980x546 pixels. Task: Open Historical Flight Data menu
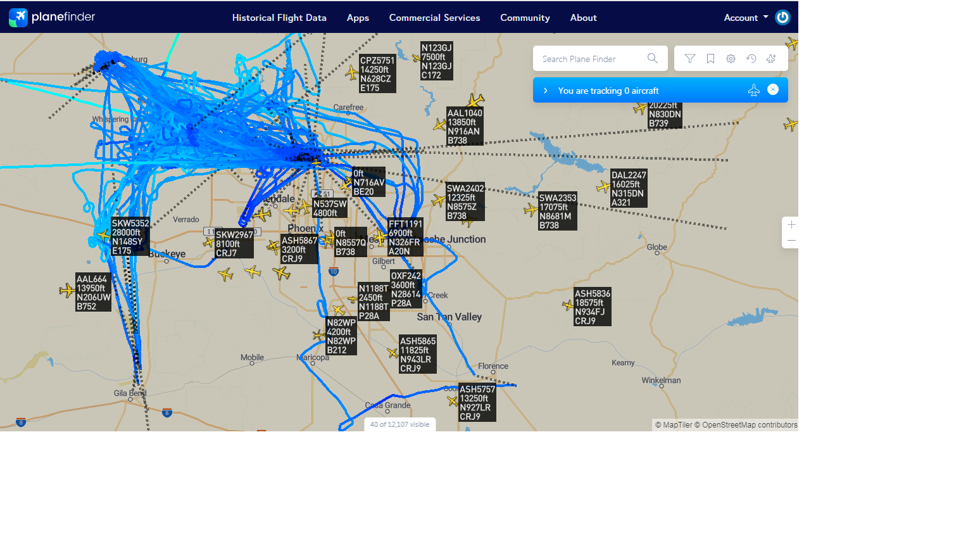tap(279, 18)
